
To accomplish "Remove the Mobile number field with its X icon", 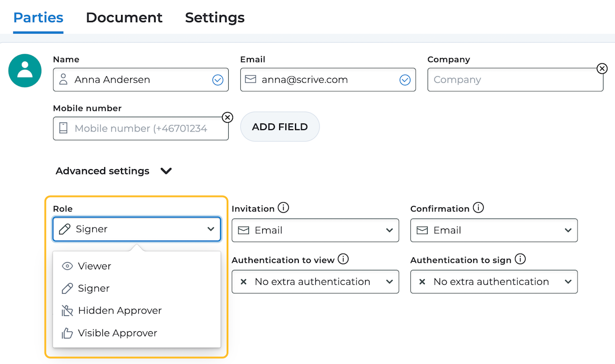I will pos(227,117).
